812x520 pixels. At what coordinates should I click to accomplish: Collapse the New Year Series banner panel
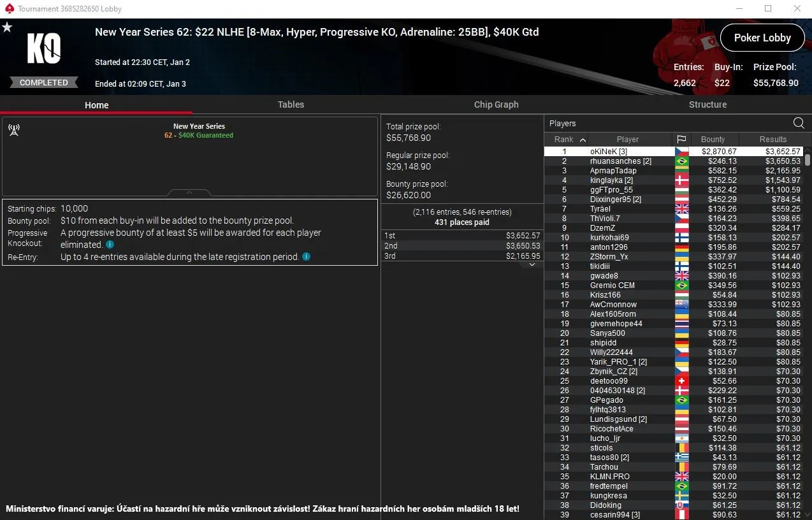click(x=189, y=192)
